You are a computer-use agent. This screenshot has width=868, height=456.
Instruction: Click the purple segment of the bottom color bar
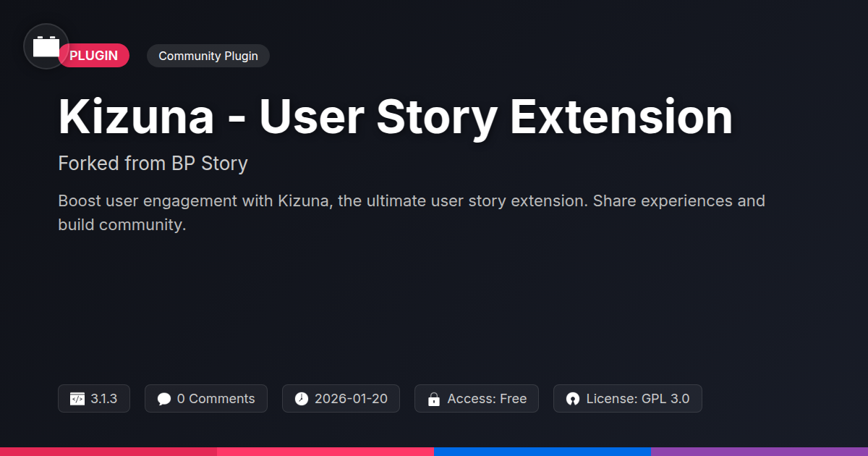[759, 452]
